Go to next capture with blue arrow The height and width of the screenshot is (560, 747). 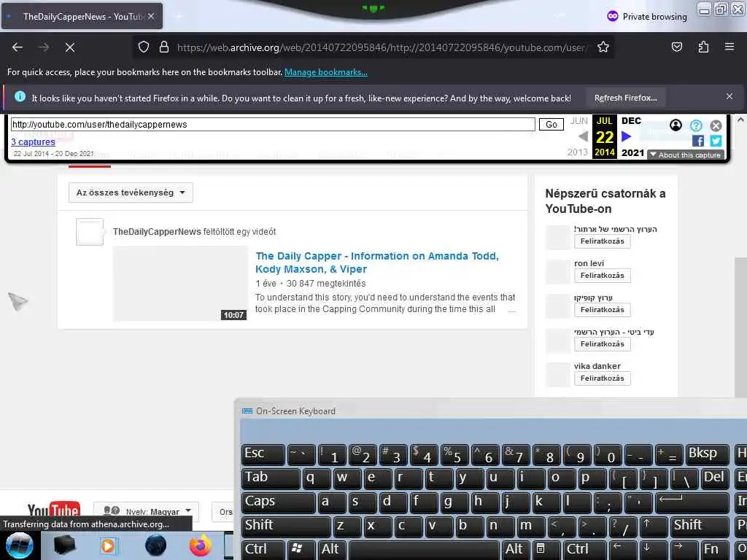coord(627,136)
